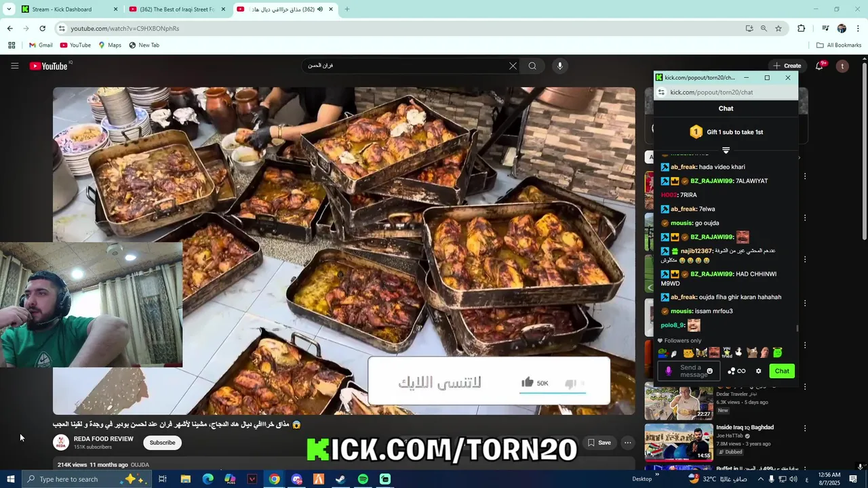Open YouTube notifications bell

pyautogui.click(x=820, y=66)
